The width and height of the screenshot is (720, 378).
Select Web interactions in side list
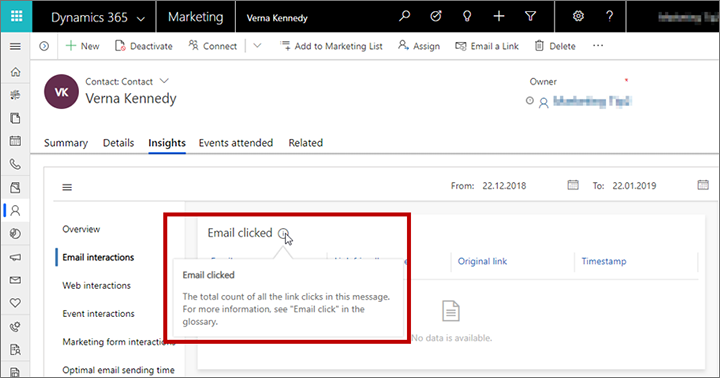[96, 286]
